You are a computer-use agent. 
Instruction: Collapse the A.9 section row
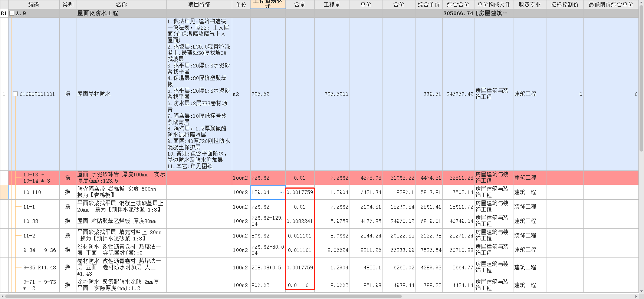tap(12, 13)
